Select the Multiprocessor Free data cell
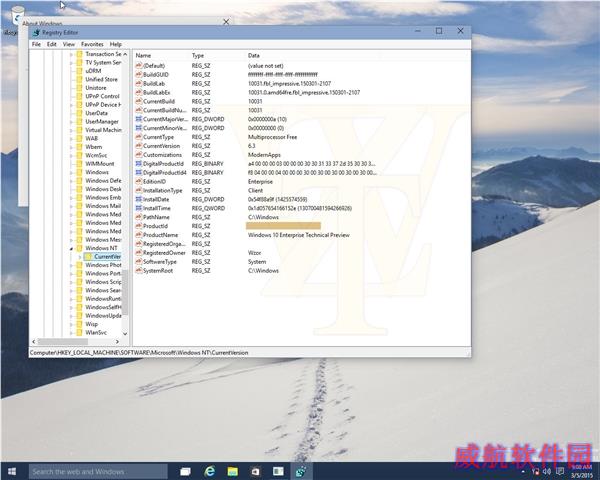Screen dimensions: 600x480 [272, 137]
